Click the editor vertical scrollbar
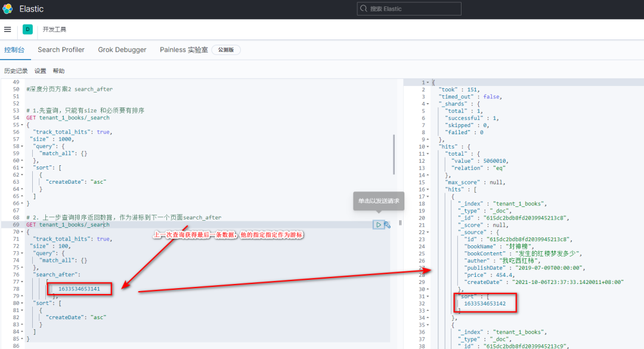 [x=394, y=154]
